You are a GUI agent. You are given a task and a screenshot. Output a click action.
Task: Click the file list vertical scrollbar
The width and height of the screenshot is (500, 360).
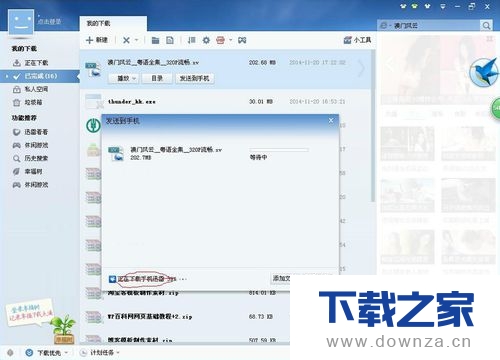pos(373,126)
